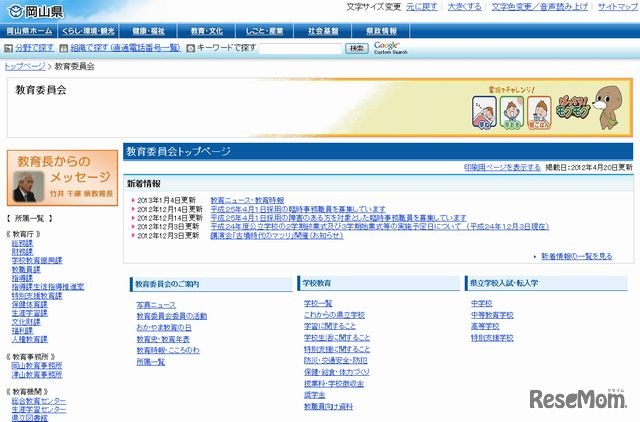The height and width of the screenshot is (422, 640).
Task: Open 岡山教育事務所 sidebar link
Action: tap(37, 366)
